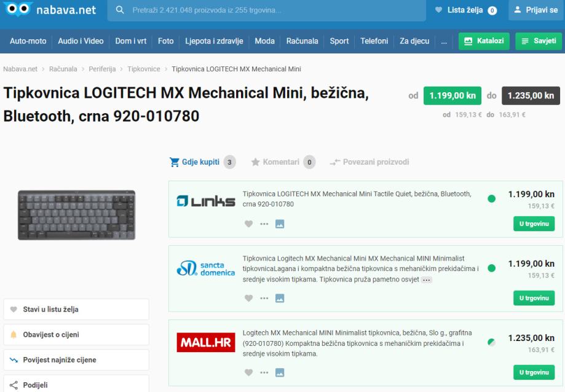The width and height of the screenshot is (565, 392).
Task: Open the Auto-moto category
Action: [28, 41]
